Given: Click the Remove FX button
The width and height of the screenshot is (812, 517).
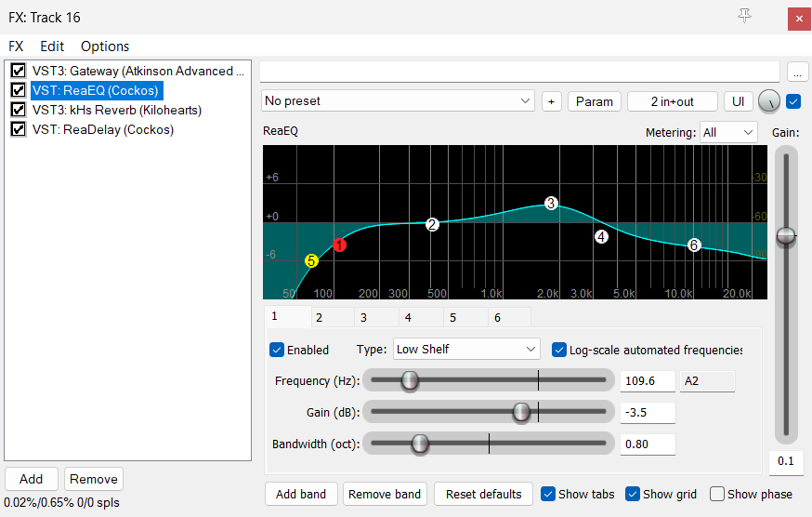Looking at the screenshot, I should 94,479.
